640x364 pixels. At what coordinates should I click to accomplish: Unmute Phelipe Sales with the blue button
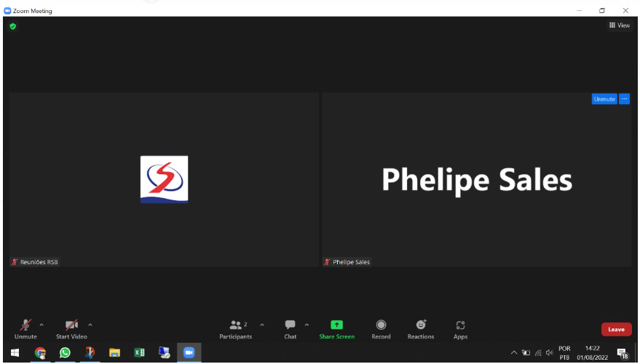point(604,99)
